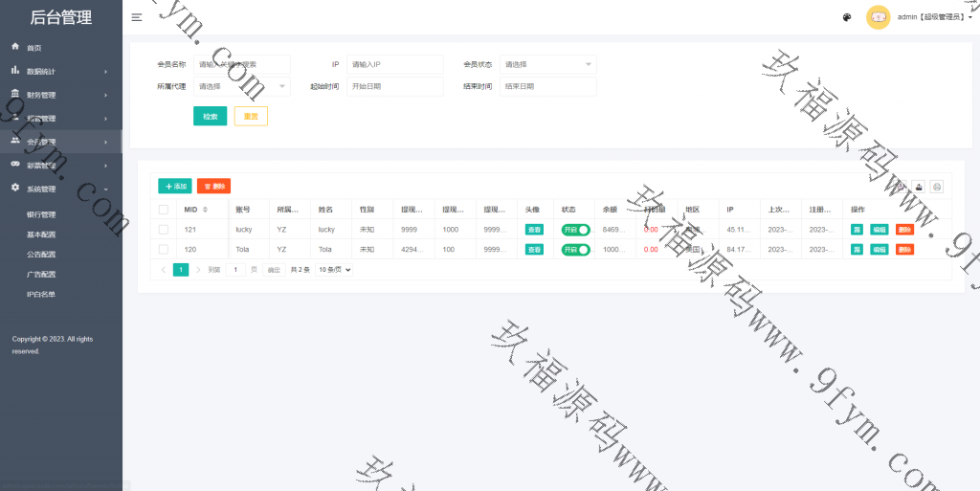Click the MID column sort arrows
Image resolution: width=980 pixels, height=491 pixels.
pos(205,210)
